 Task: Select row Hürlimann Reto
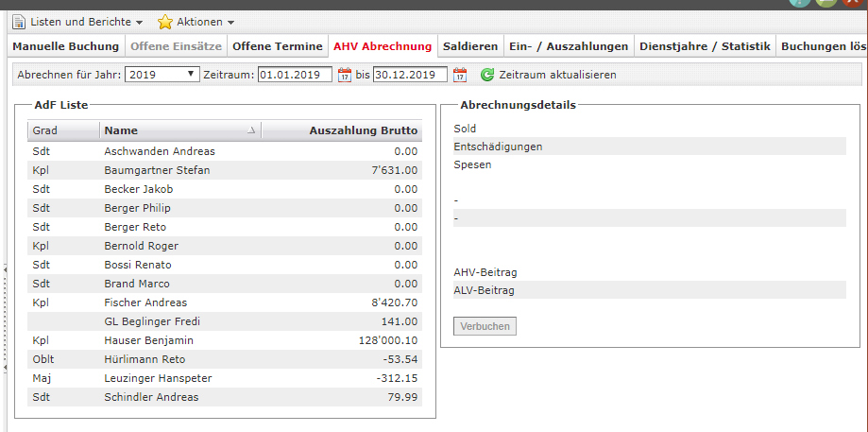(225, 359)
